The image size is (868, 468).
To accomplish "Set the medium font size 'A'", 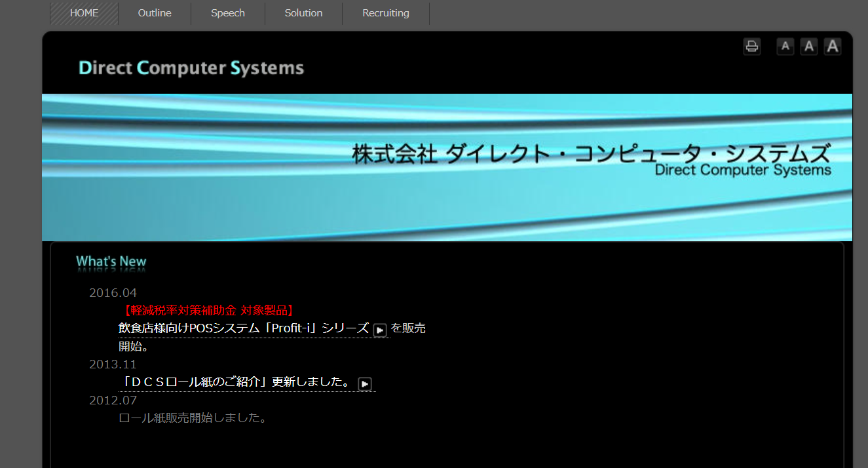I will tap(809, 47).
